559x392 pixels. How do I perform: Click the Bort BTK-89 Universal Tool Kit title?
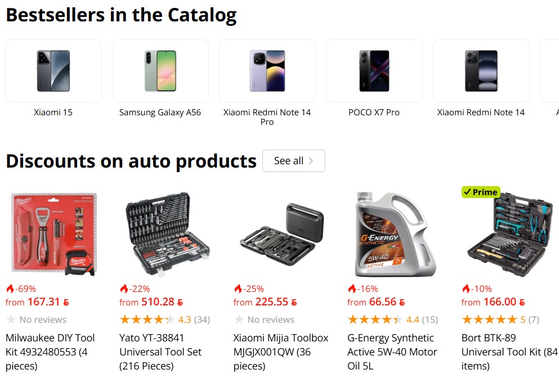pyautogui.click(x=510, y=352)
